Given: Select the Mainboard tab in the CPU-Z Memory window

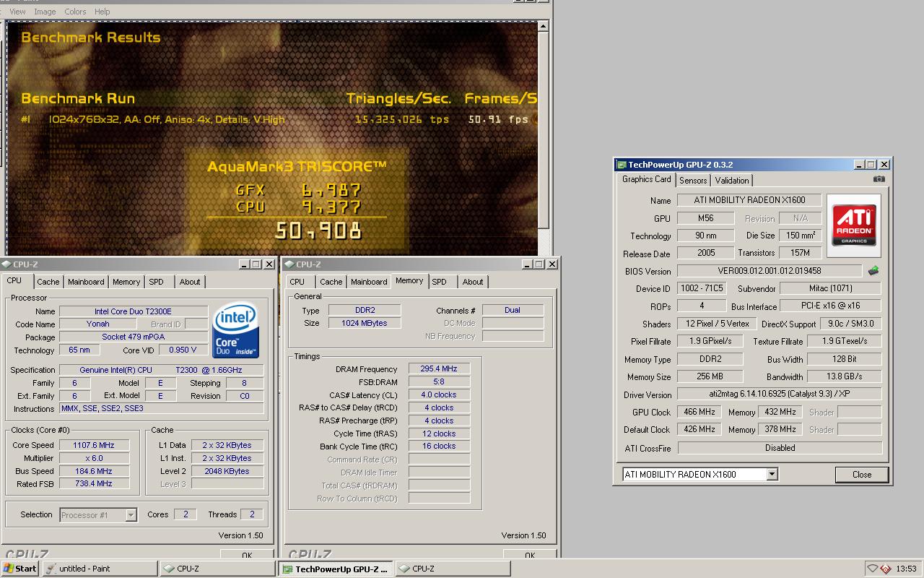Looking at the screenshot, I should 369,282.
